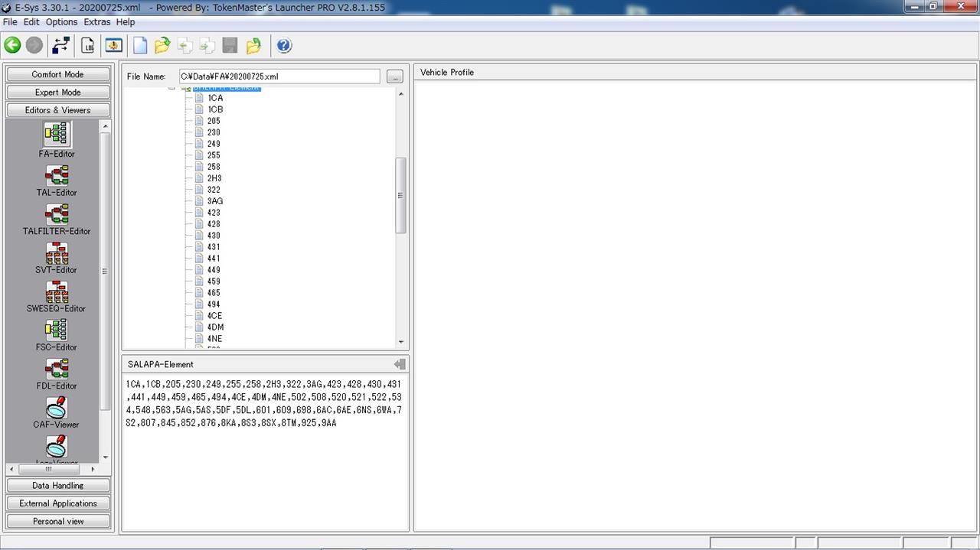Select tree item 430
Screen dimensions: 980x550
[x=214, y=236]
